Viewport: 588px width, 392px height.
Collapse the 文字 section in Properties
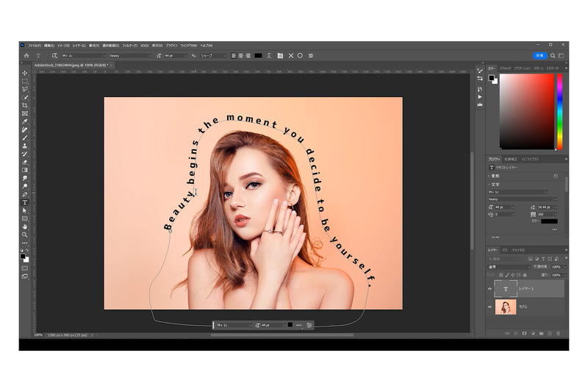pos(489,185)
